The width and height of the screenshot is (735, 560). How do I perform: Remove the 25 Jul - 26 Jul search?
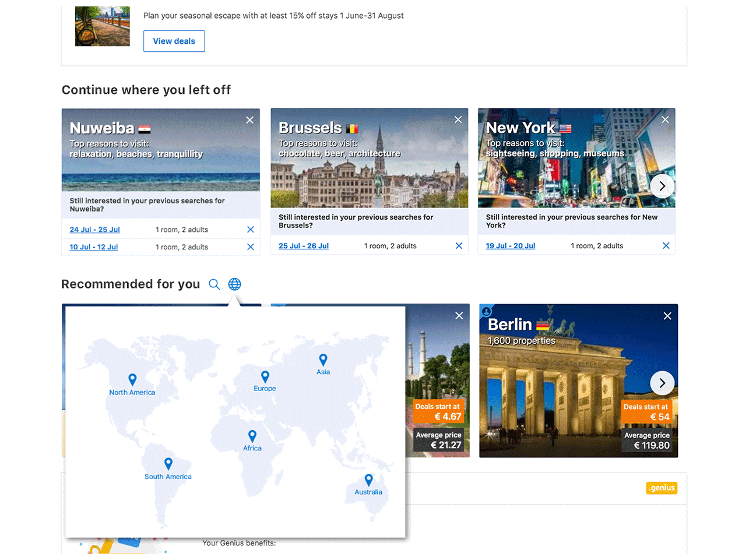click(459, 246)
